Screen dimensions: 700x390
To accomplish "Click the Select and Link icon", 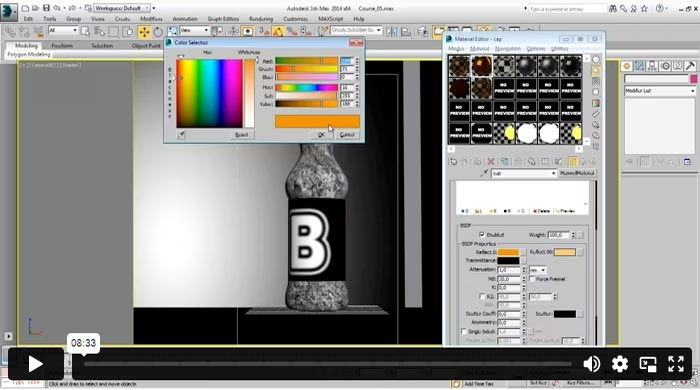I will [x=9, y=32].
